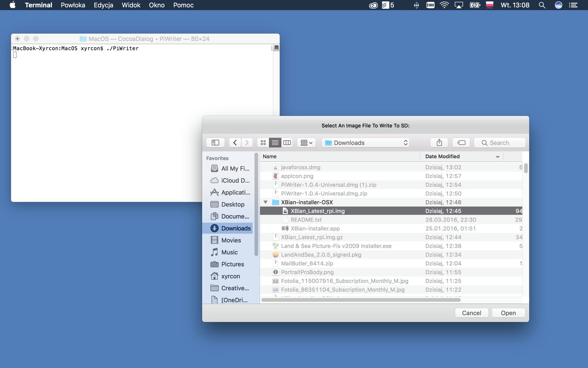588x368 pixels.
Task: Toggle the sidebar in file dialog
Action: click(x=215, y=143)
